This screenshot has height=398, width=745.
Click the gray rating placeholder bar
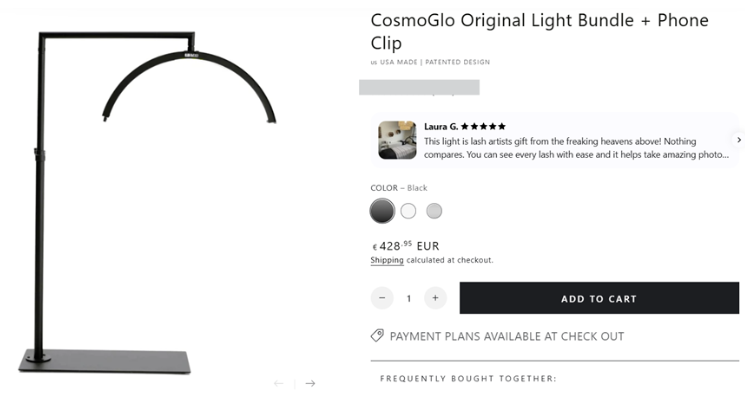419,87
